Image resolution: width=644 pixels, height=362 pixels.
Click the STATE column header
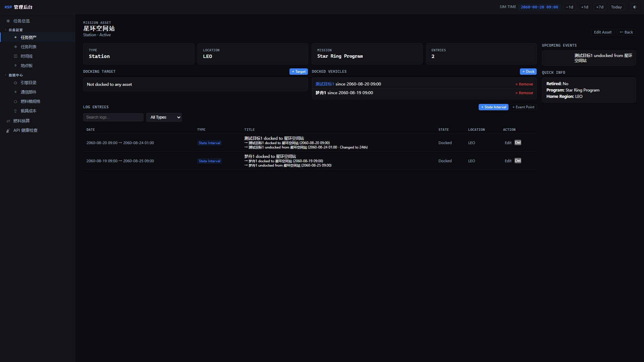point(443,130)
